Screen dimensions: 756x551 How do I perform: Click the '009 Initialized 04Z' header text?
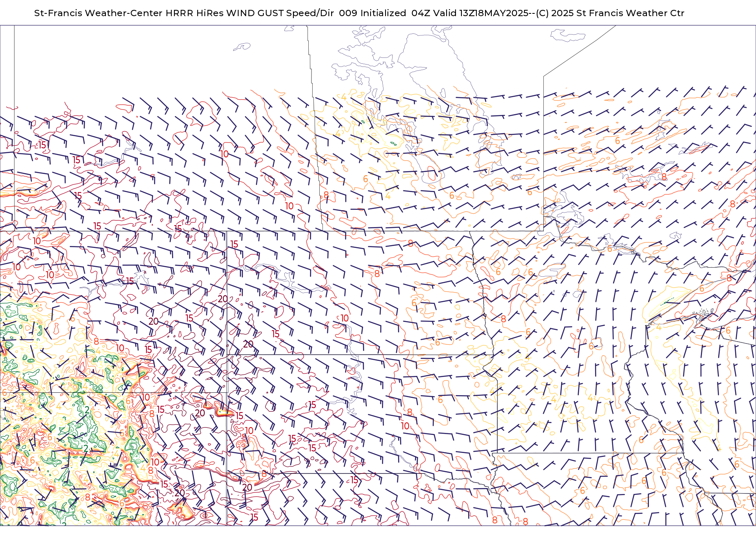click(385, 13)
